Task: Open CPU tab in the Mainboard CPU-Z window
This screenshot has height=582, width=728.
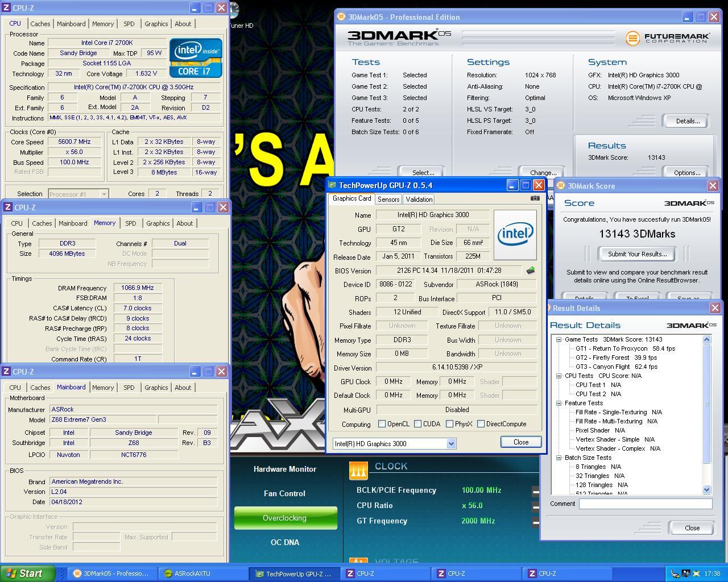Action: pos(15,388)
